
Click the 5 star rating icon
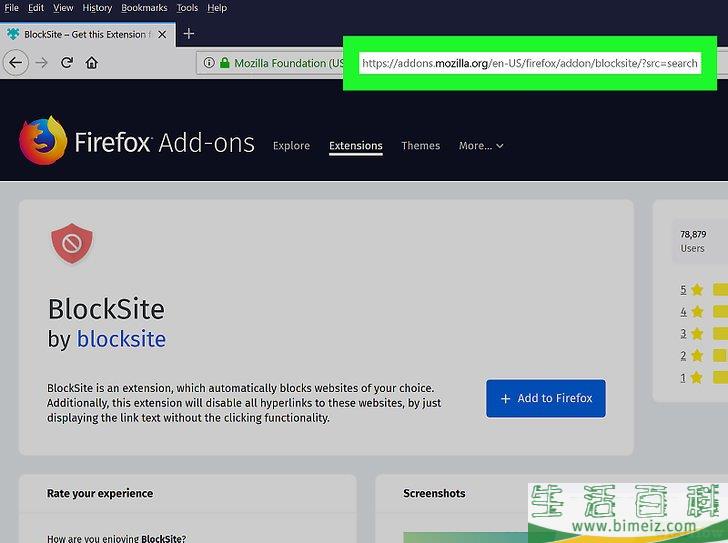coord(697,290)
